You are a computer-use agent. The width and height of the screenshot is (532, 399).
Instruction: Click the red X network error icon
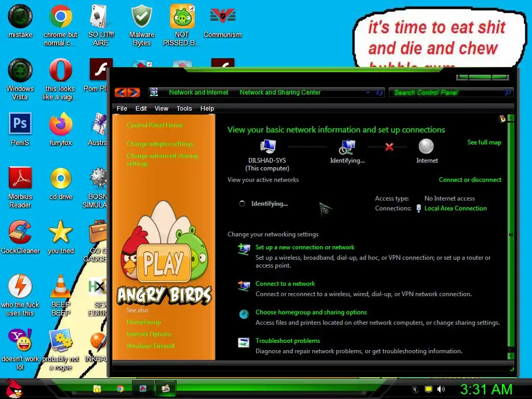(x=389, y=147)
